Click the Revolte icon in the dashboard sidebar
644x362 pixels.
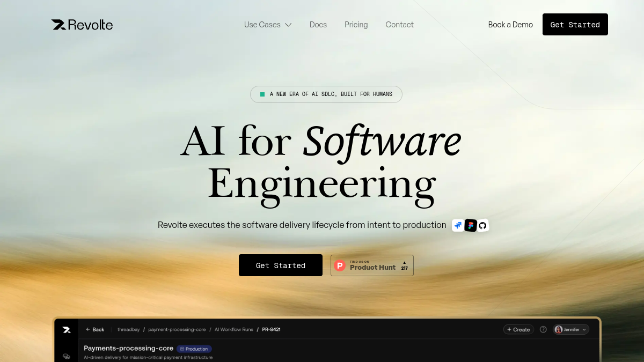coord(67,330)
